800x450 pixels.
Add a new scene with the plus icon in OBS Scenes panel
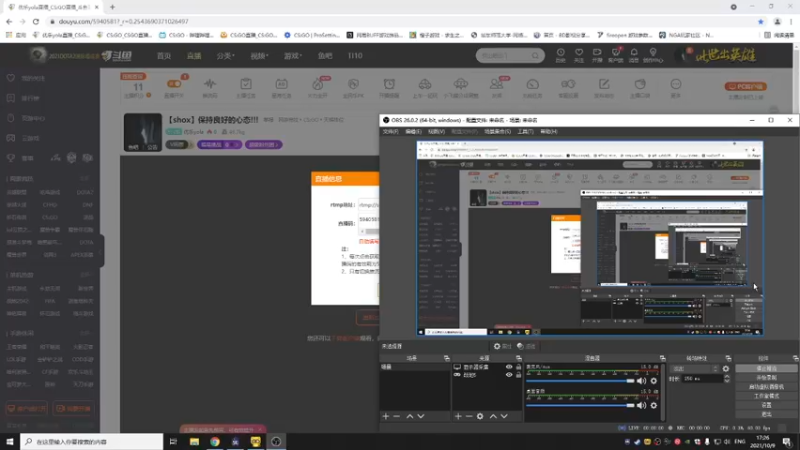(x=386, y=416)
